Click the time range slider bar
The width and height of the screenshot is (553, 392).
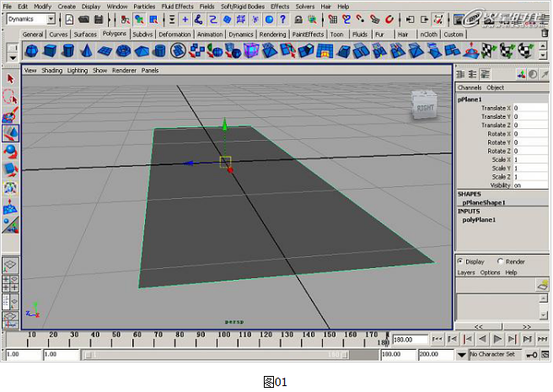pos(216,355)
